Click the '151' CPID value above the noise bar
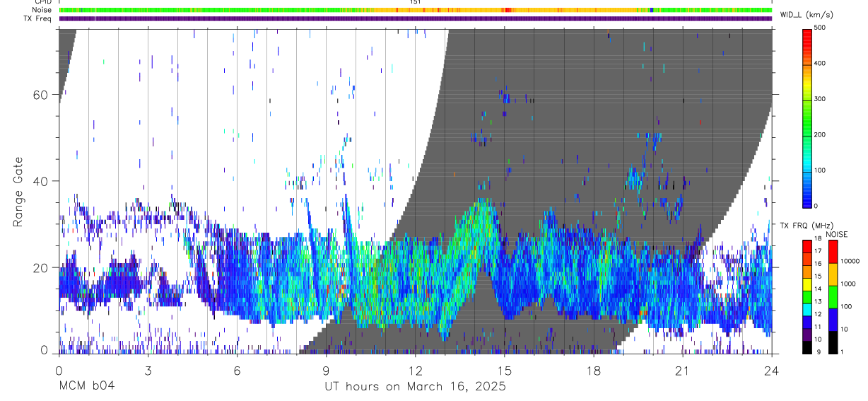This screenshot has width=868, height=401. point(416,2)
